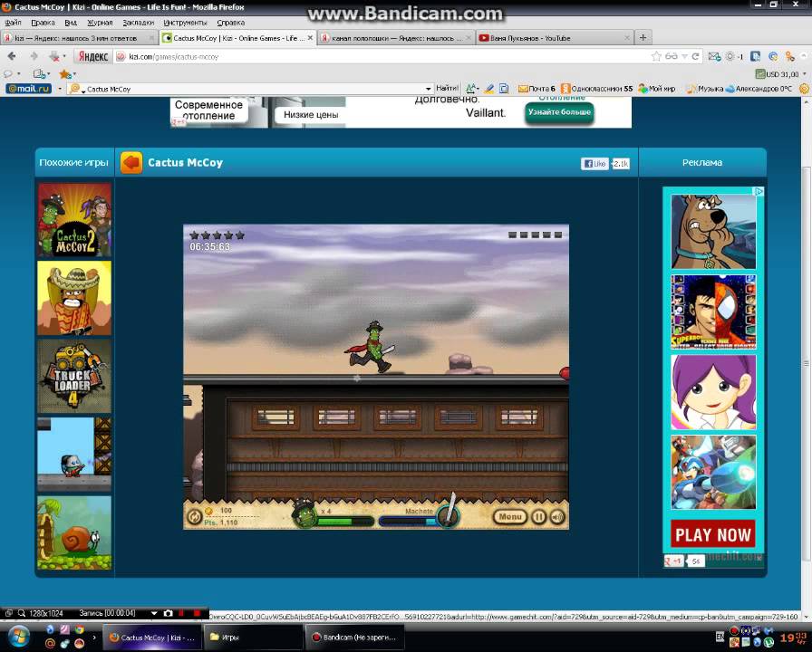Open the yellow star bookmarks dropdown in toolbar
Image resolution: width=812 pixels, height=652 pixels.
tap(67, 74)
